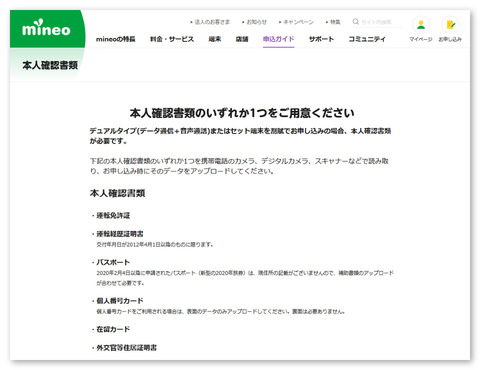Click the passport note starting 2020年2月4日以降
This screenshot has height=370, width=480.
[x=245, y=278]
